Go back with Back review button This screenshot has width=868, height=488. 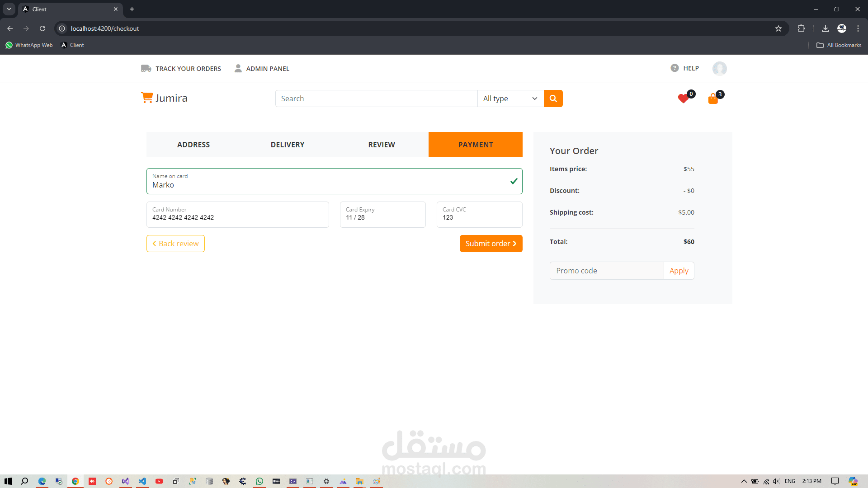pos(175,244)
